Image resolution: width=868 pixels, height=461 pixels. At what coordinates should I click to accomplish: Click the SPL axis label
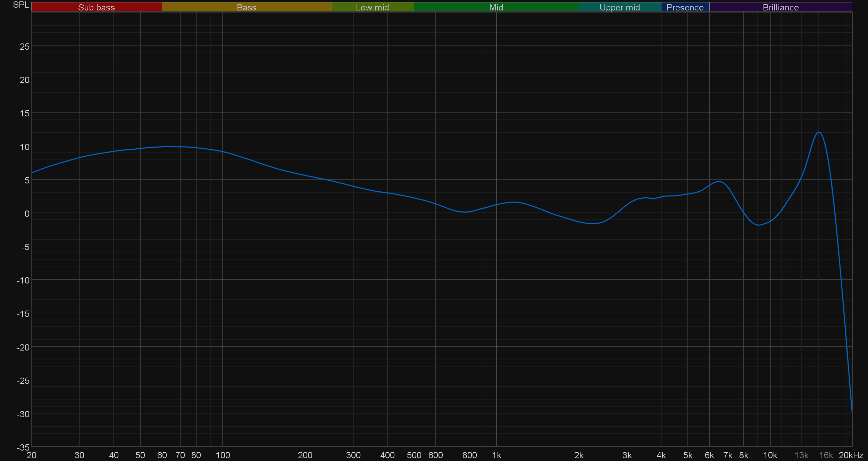coord(21,5)
